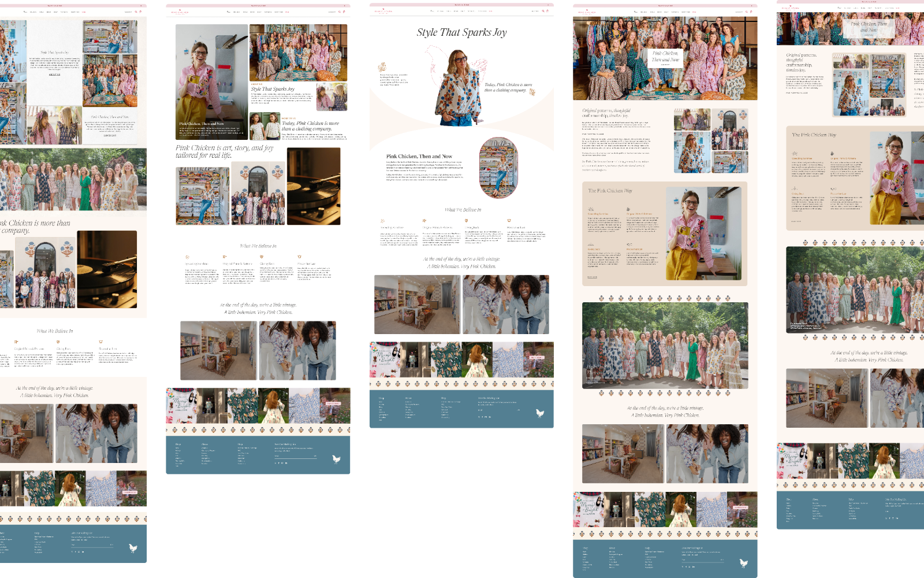Click 'About' footer column heading in 'Style That Sparks Joy' mockup

[408, 398]
